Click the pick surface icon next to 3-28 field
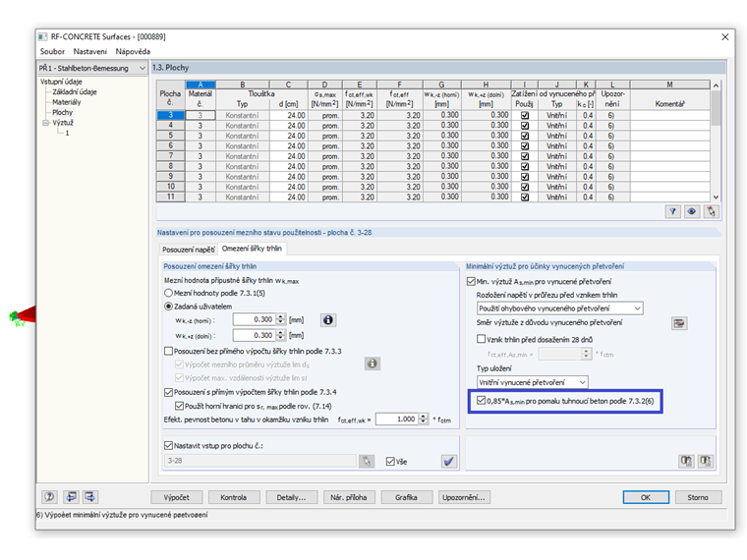This screenshot has height=560, width=747. (367, 461)
